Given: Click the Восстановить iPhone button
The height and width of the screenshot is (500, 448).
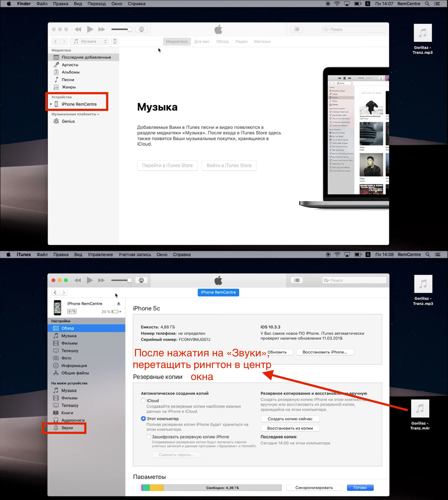Looking at the screenshot, I should 325,352.
